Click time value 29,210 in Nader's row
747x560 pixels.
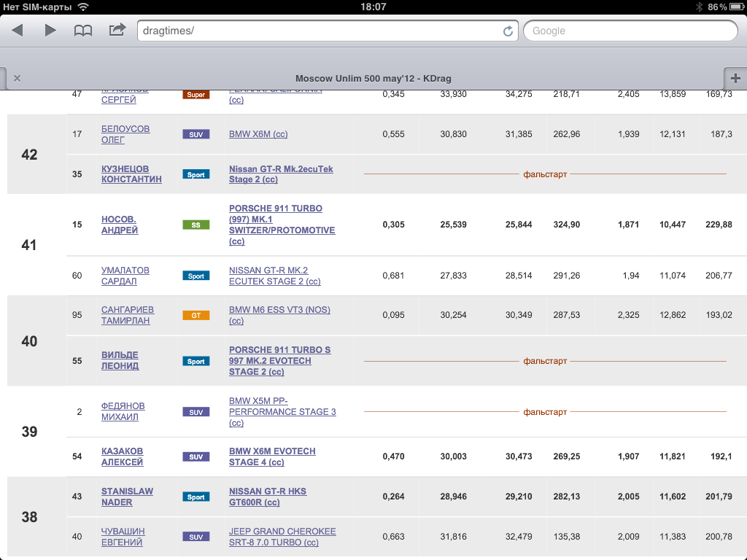(519, 496)
